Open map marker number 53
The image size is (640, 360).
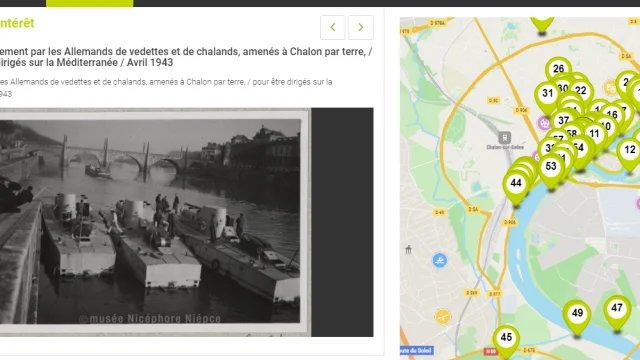pyautogui.click(x=551, y=166)
